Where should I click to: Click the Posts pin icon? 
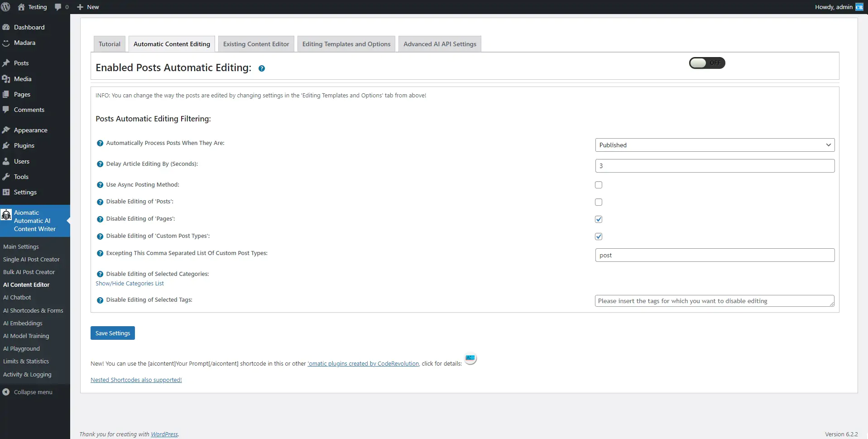click(x=6, y=63)
